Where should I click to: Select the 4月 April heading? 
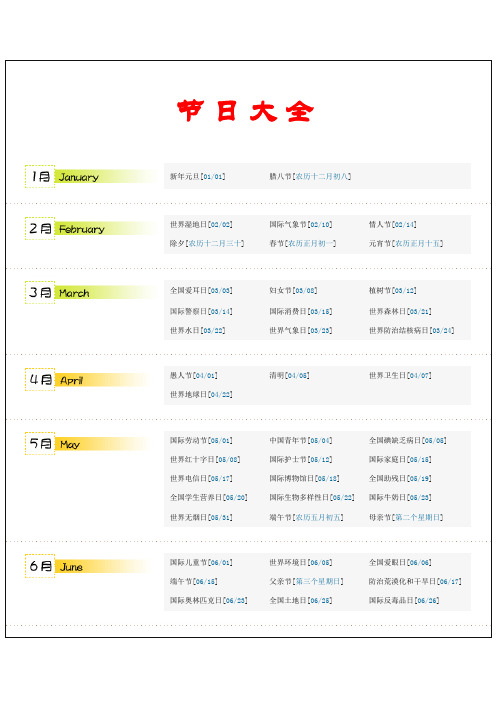coord(87,380)
